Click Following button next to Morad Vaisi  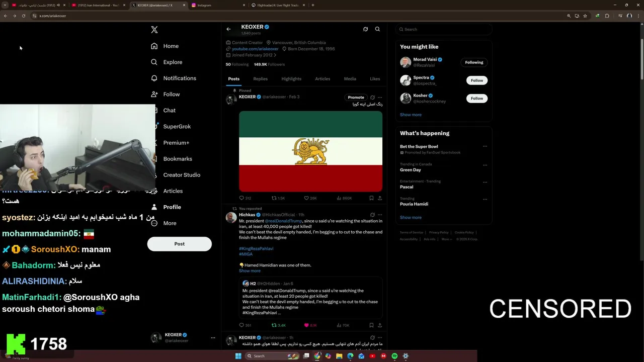474,62
